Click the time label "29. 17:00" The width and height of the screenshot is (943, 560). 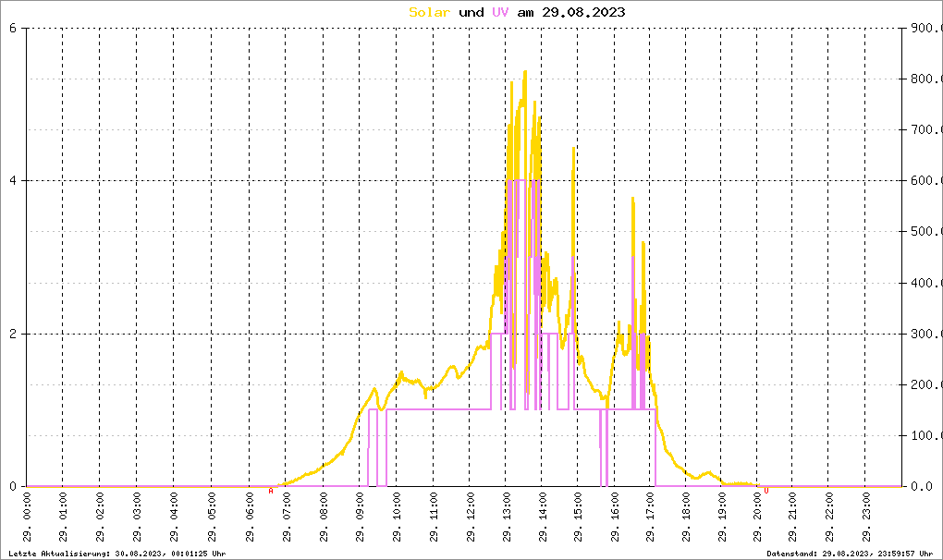(650, 517)
